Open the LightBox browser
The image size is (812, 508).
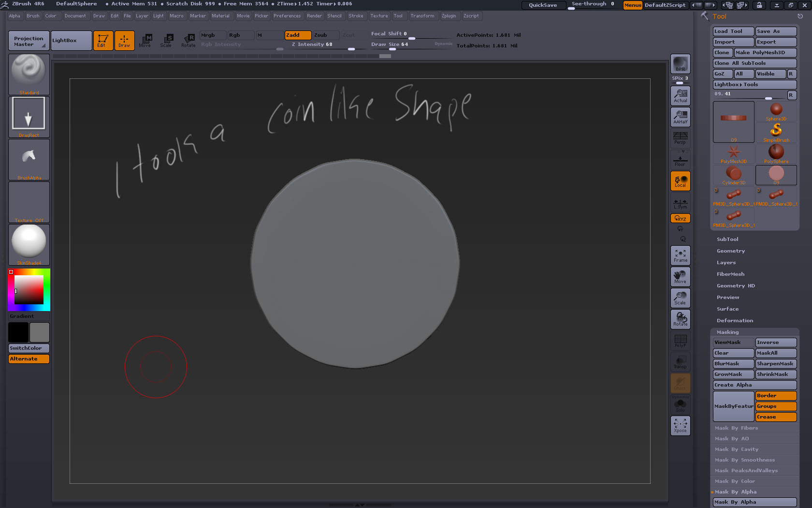click(71, 41)
